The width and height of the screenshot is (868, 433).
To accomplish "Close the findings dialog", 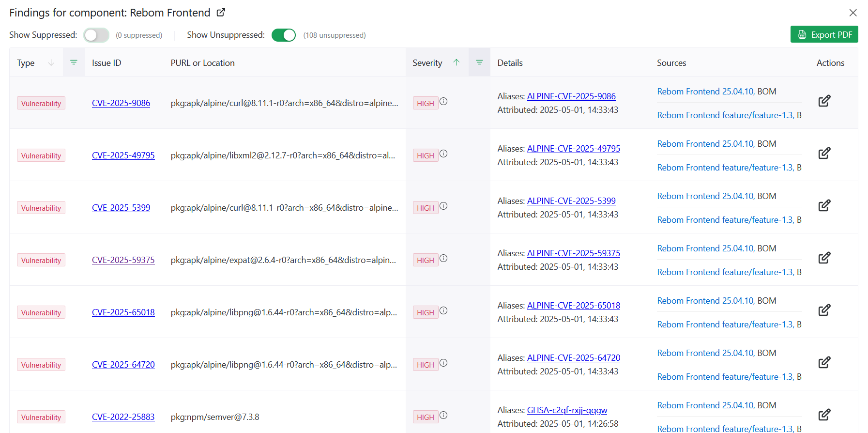I will 853,13.
